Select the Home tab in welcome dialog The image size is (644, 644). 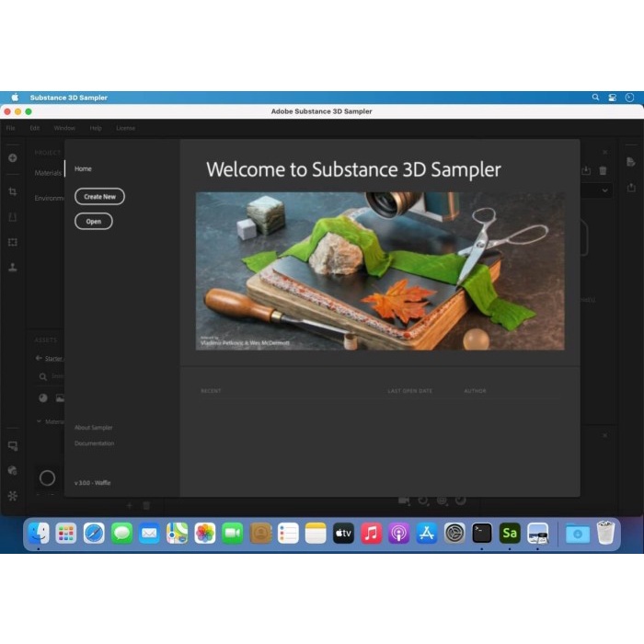[83, 168]
